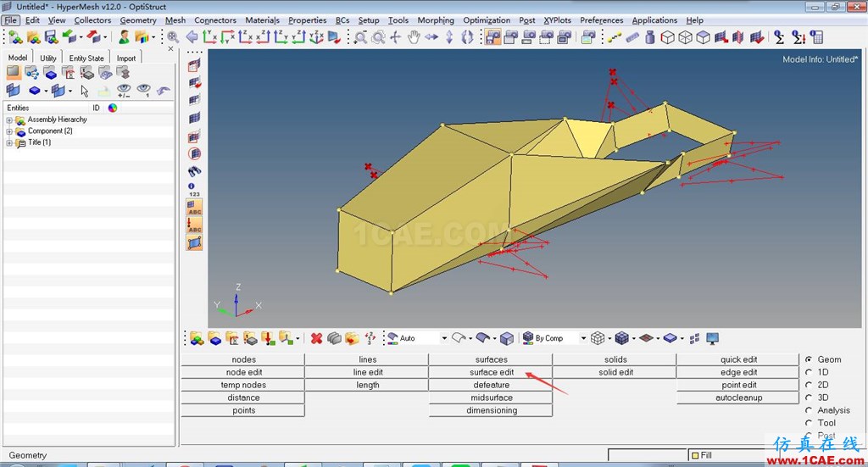Viewport: 868px width, 467px height.
Task: Open the Optimization menu
Action: [x=487, y=20]
